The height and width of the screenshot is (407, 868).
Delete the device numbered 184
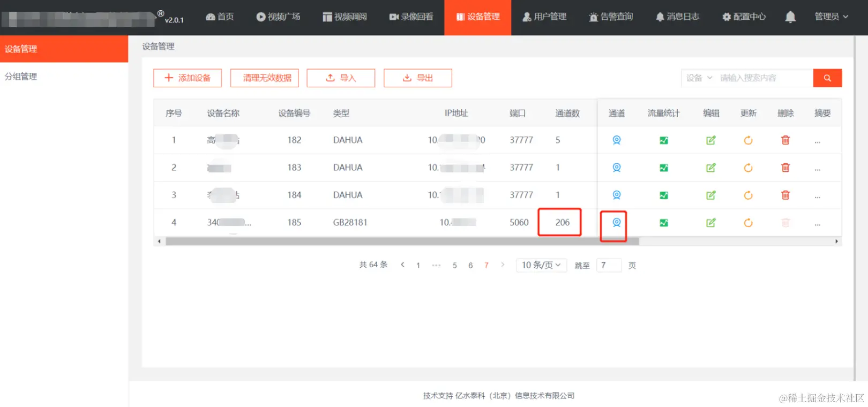pos(785,195)
